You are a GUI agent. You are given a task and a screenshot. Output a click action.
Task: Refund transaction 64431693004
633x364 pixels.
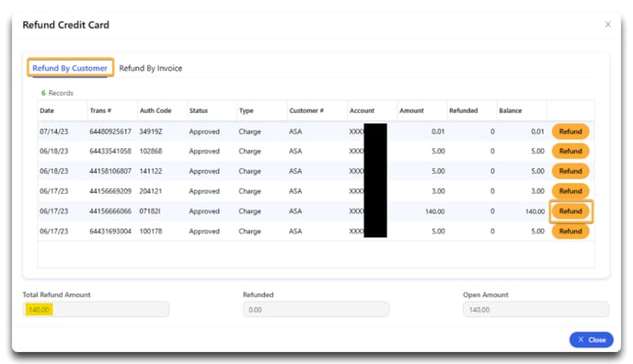(x=570, y=232)
